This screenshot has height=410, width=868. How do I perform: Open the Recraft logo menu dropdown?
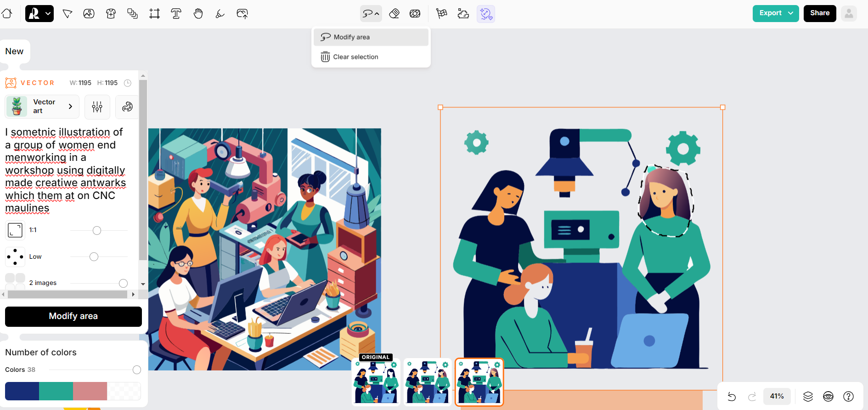click(x=39, y=14)
